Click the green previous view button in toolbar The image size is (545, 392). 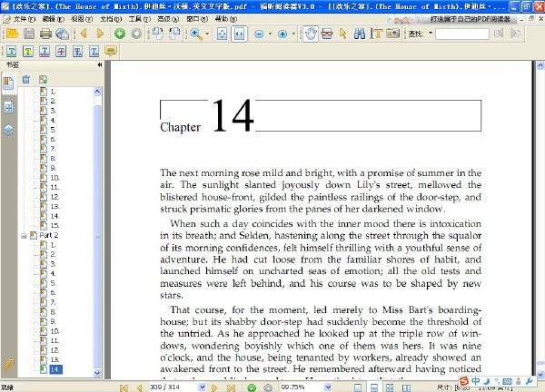(120, 34)
